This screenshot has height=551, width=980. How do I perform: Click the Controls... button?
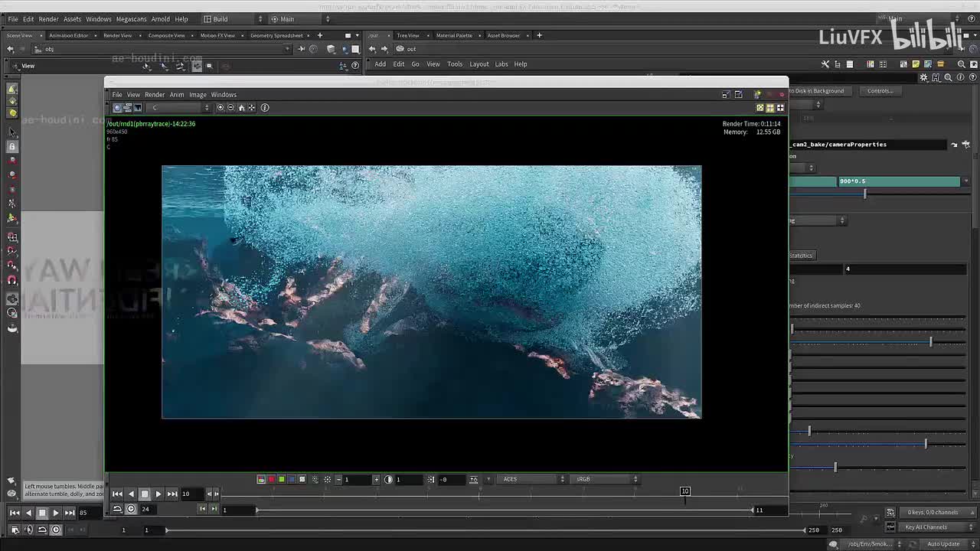click(x=880, y=91)
